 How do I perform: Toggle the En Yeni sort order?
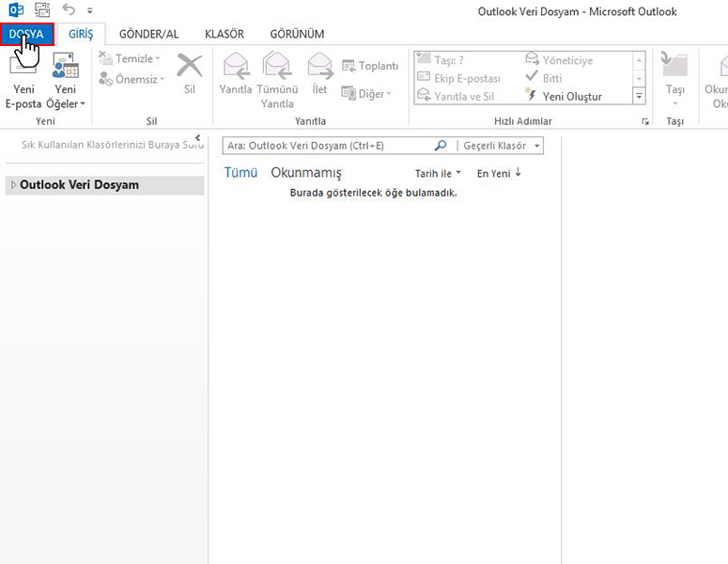pyautogui.click(x=499, y=174)
